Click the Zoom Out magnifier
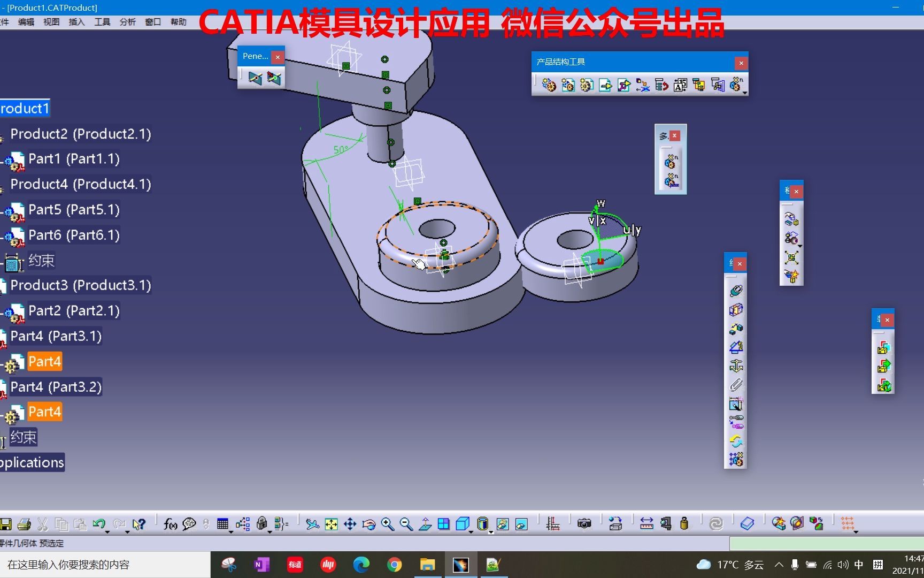 [x=406, y=524]
